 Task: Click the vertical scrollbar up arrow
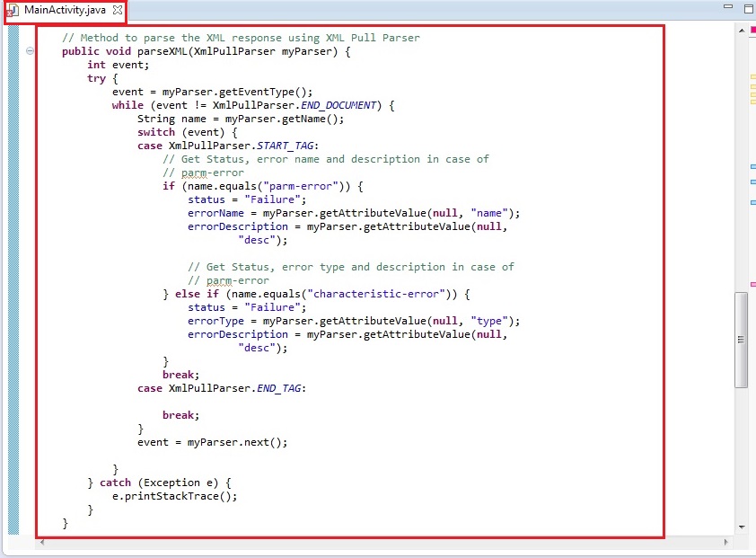741,31
